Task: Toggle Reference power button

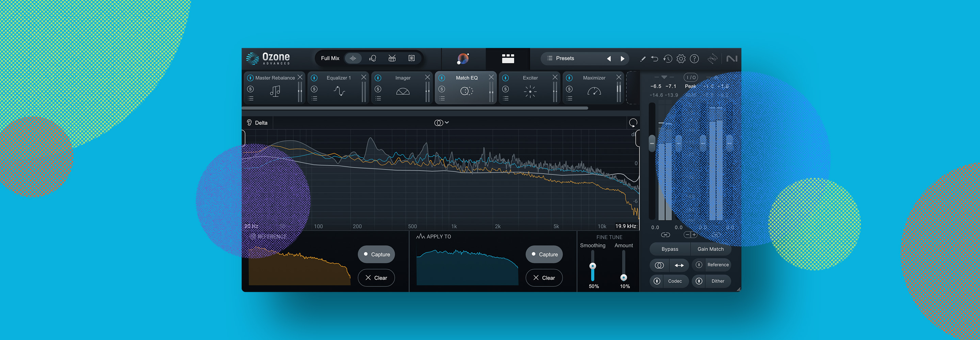Action: tap(699, 265)
